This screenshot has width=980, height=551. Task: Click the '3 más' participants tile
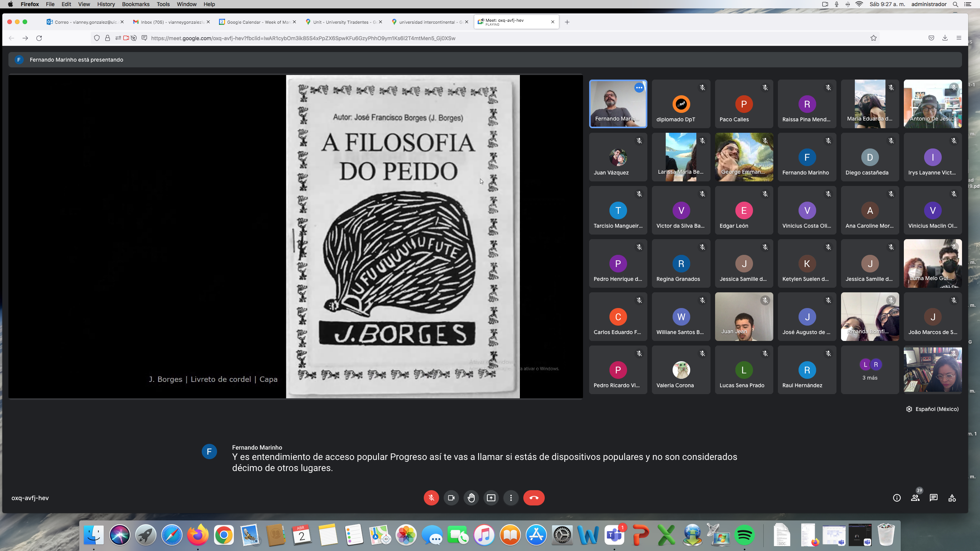870,370
